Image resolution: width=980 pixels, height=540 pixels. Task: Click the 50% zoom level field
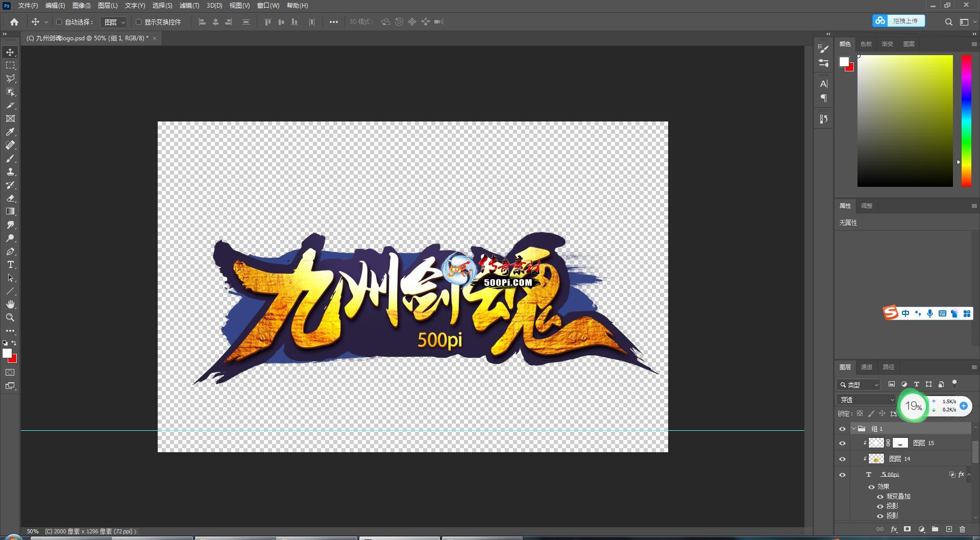click(33, 531)
